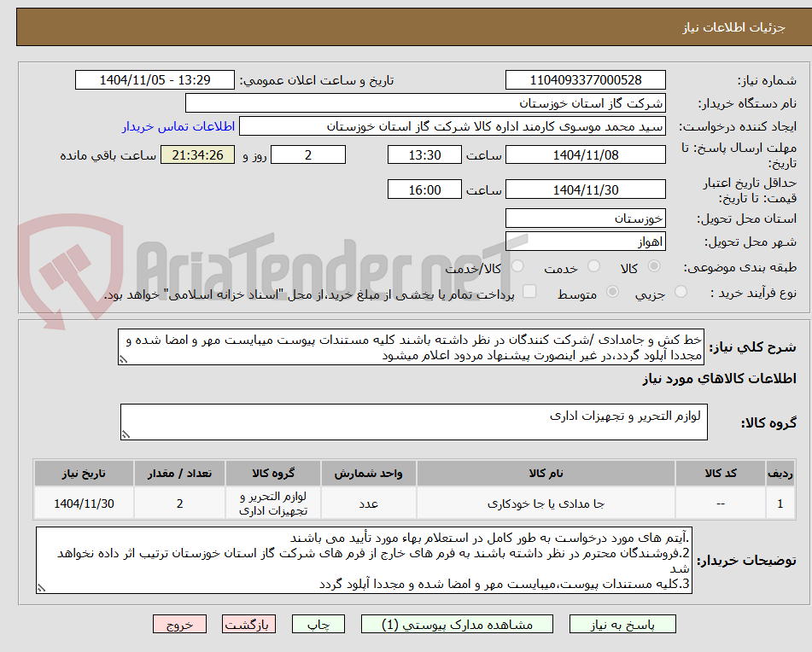Click the table cell لوازم التحریر و تجهیزات اداری
Image resolution: width=812 pixels, height=652 pixels.
tap(273, 504)
